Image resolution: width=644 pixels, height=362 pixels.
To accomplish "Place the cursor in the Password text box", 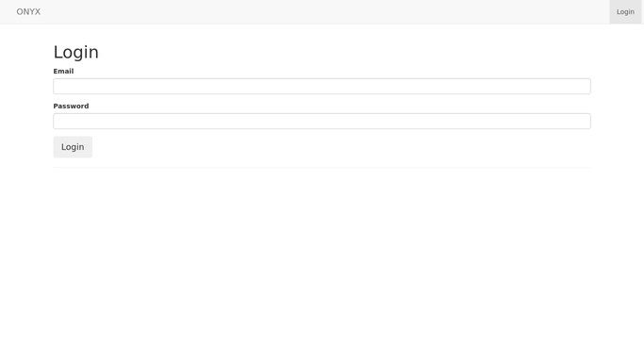I will point(322,121).
